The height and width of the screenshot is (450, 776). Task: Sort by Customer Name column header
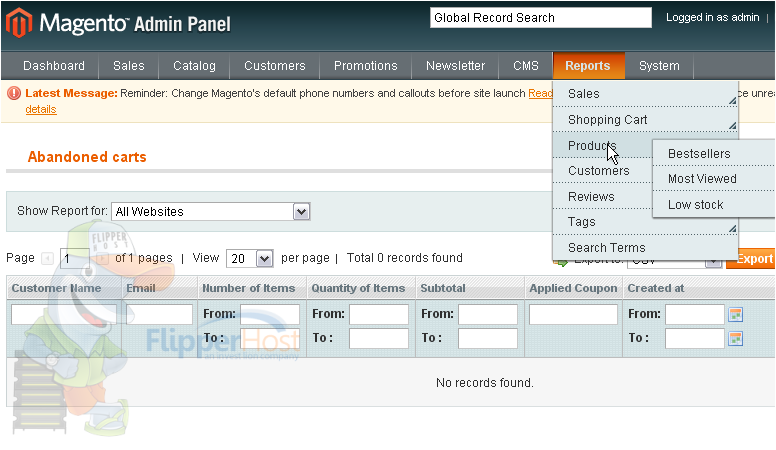(56, 288)
